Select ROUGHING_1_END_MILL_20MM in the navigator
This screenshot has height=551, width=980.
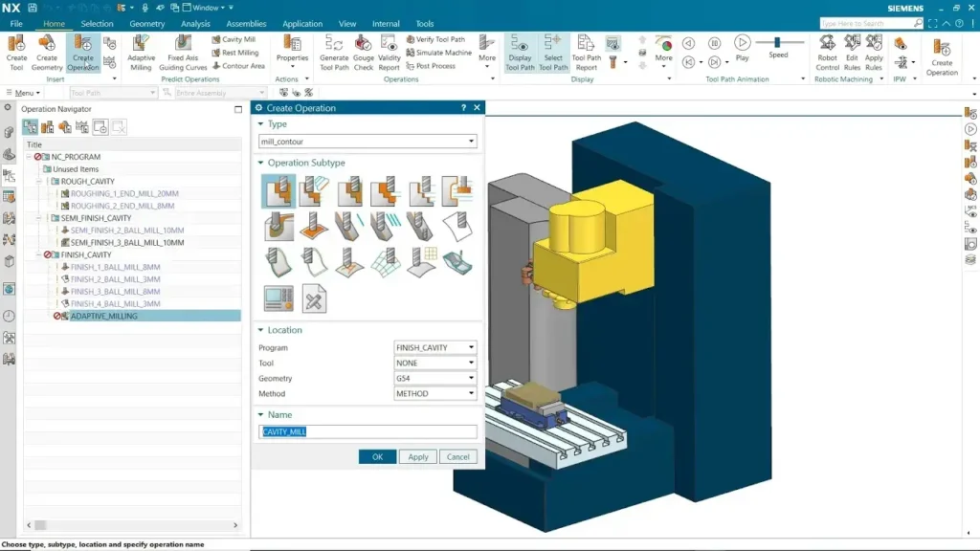(x=124, y=193)
